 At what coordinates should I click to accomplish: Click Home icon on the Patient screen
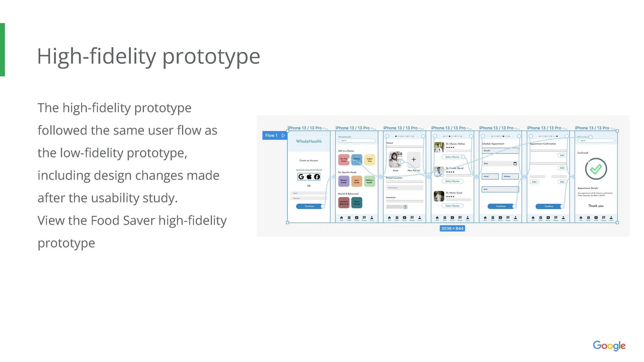tap(389, 218)
